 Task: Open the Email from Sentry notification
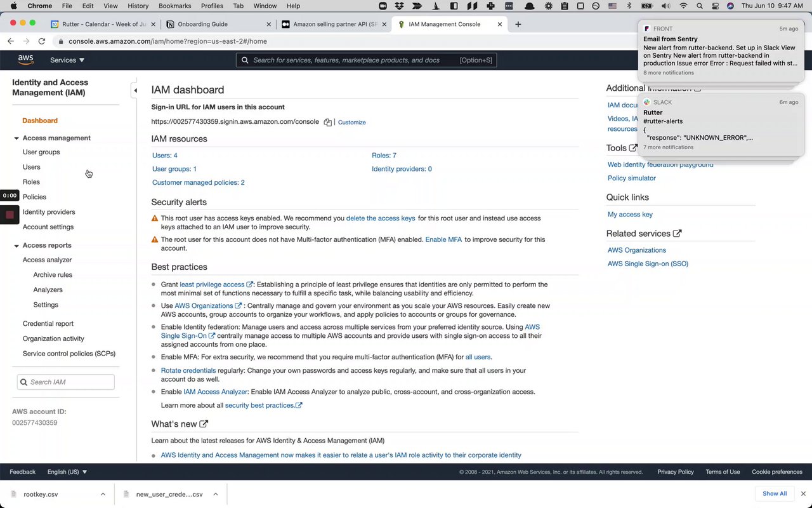click(x=721, y=51)
